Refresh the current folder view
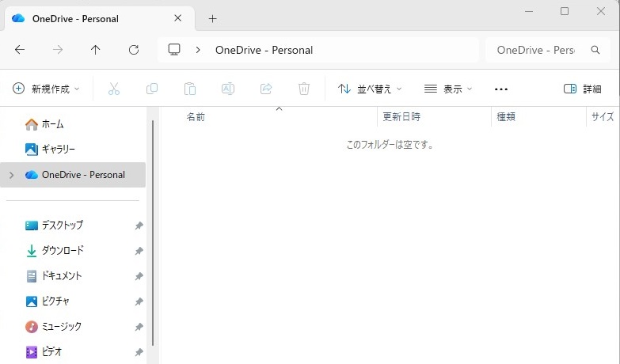The width and height of the screenshot is (620, 364). pyautogui.click(x=134, y=50)
